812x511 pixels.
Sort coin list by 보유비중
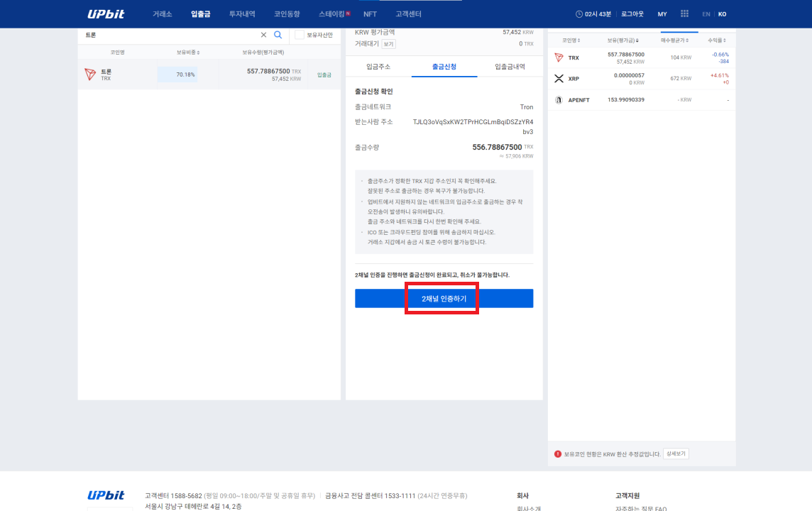click(188, 53)
